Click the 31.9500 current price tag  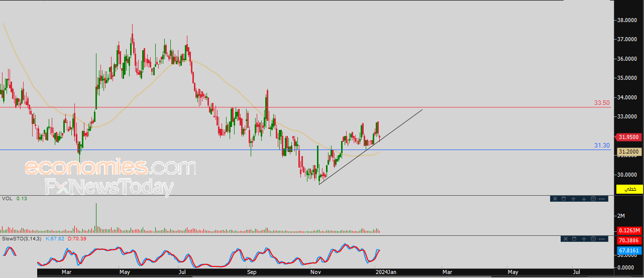tap(629, 136)
